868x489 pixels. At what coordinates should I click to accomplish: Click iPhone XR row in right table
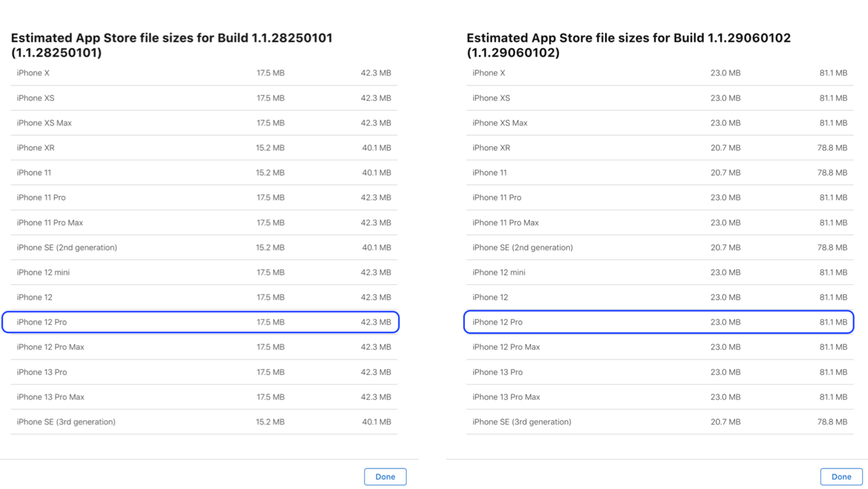[660, 148]
